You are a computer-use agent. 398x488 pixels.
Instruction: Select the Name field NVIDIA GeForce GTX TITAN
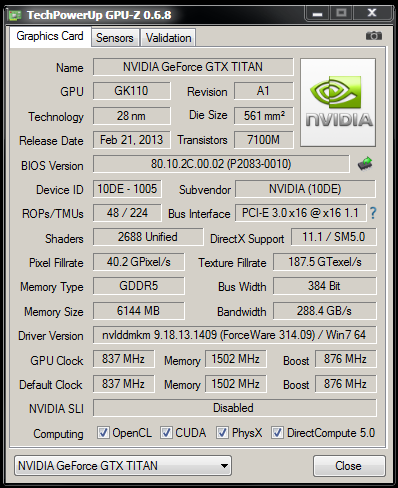pyautogui.click(x=193, y=67)
